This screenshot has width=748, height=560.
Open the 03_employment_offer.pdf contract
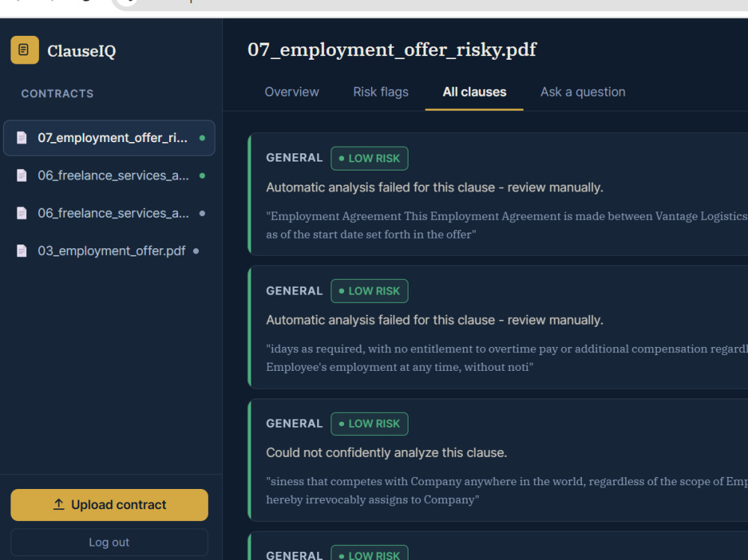point(109,251)
